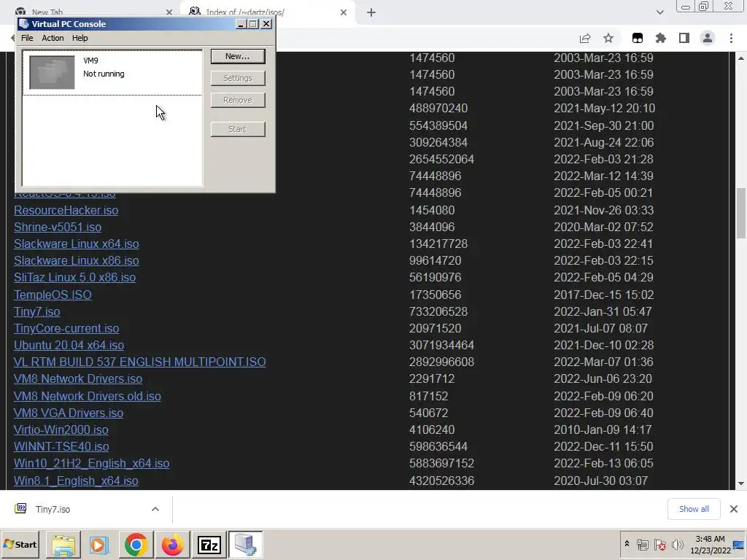Open TinyCore-current.iso link
Screen dimensions: 747x560
point(66,328)
